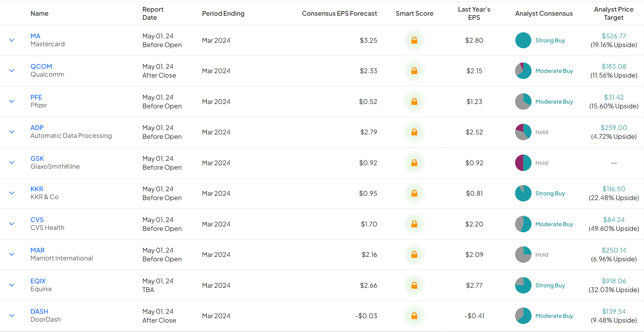
Task: Click DoorDash's -$0.03 EPS forecast
Action: [366, 316]
